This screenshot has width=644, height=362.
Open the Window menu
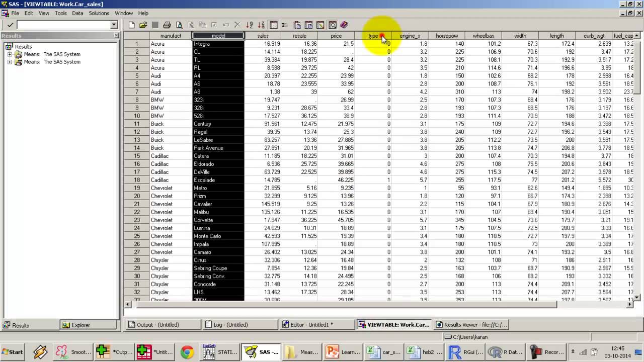tap(124, 13)
